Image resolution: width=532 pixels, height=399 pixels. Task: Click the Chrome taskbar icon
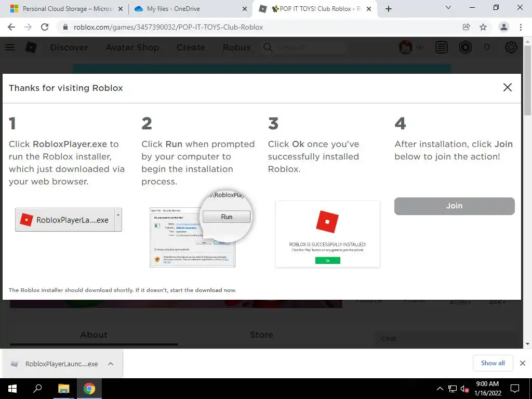(x=89, y=389)
